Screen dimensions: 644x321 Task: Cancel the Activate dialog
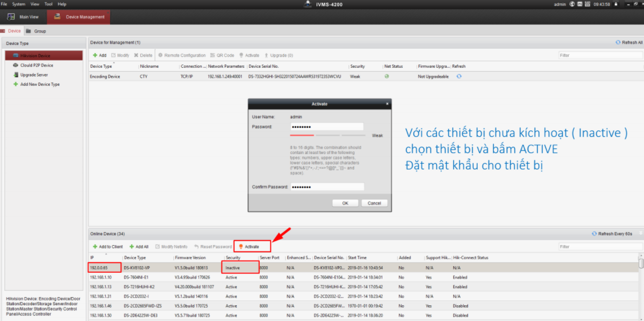click(x=374, y=202)
